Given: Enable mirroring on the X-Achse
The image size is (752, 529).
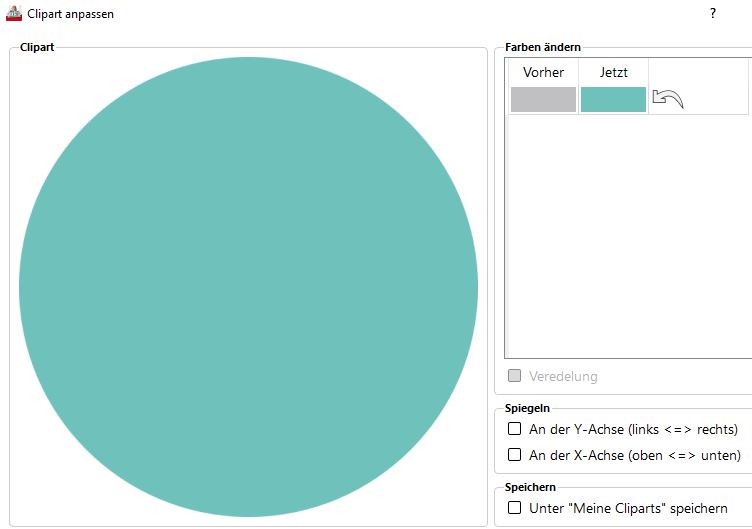Looking at the screenshot, I should pyautogui.click(x=515, y=455).
